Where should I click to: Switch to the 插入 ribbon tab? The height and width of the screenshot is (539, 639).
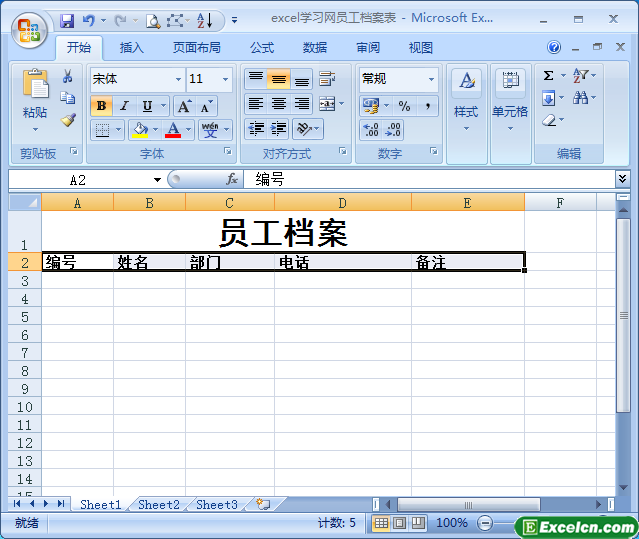pyautogui.click(x=132, y=47)
